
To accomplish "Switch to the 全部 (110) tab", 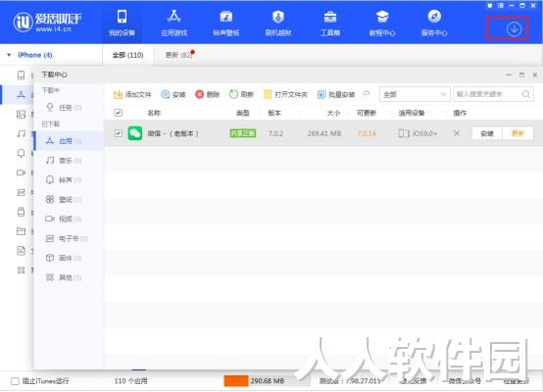I will pyautogui.click(x=127, y=55).
